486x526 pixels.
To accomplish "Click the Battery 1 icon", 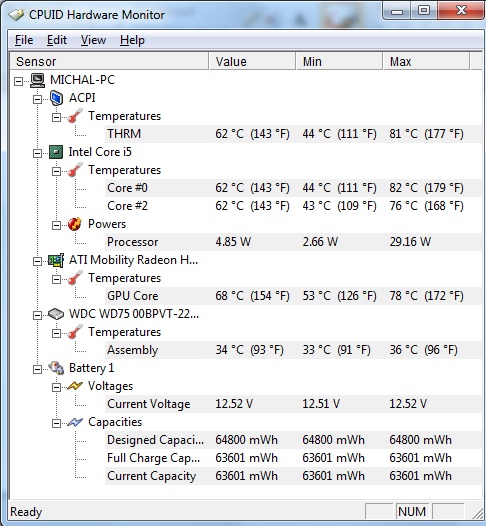I will [56, 368].
